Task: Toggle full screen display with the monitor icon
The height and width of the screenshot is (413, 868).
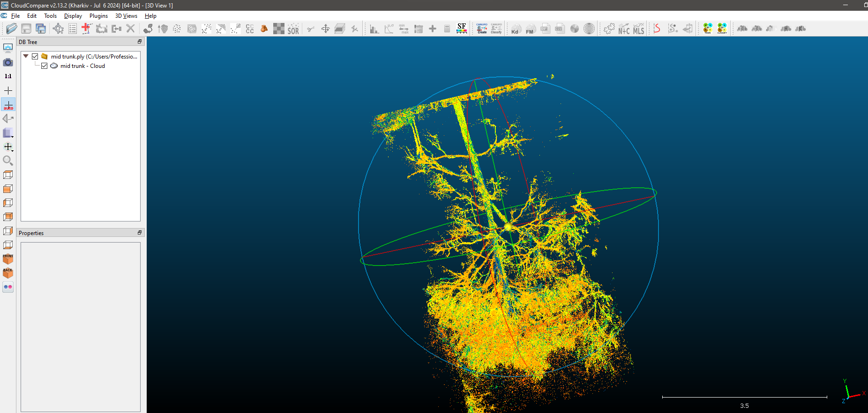Action: click(x=8, y=48)
